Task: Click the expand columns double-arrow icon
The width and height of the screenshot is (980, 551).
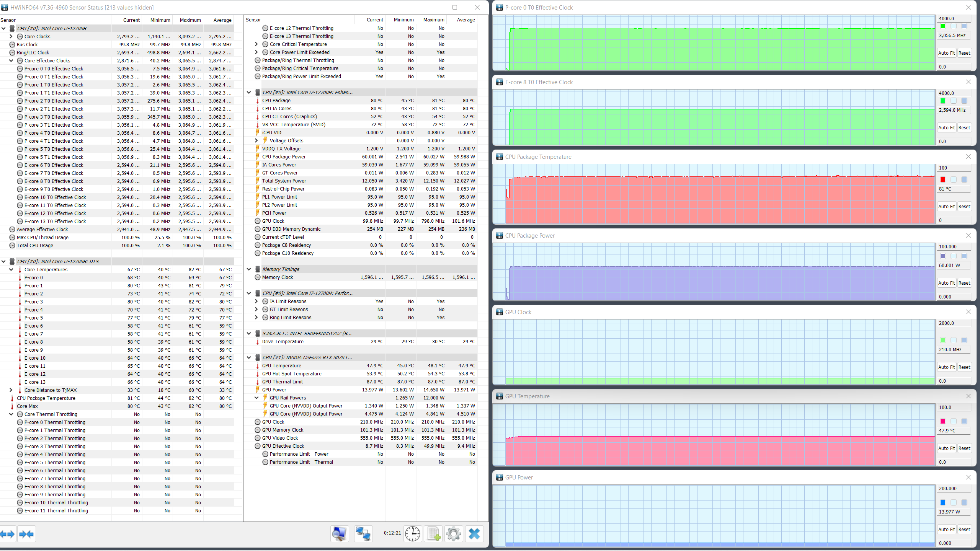Action: (x=8, y=534)
